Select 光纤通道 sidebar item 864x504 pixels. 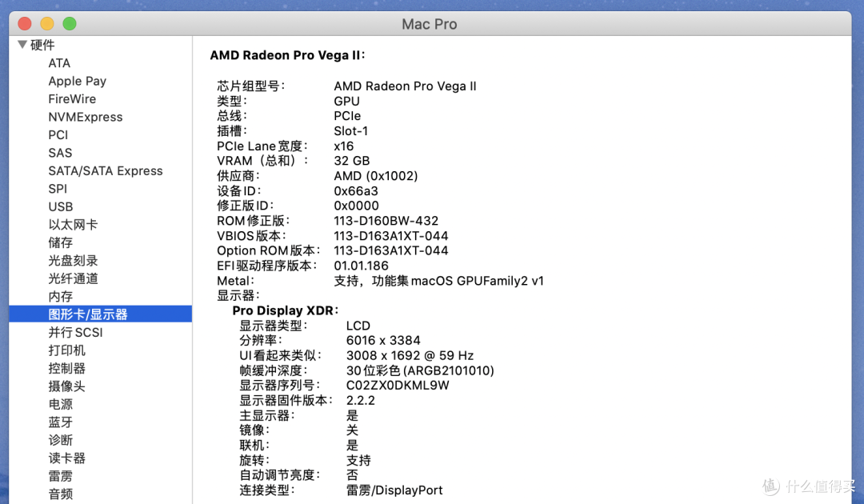pos(73,278)
